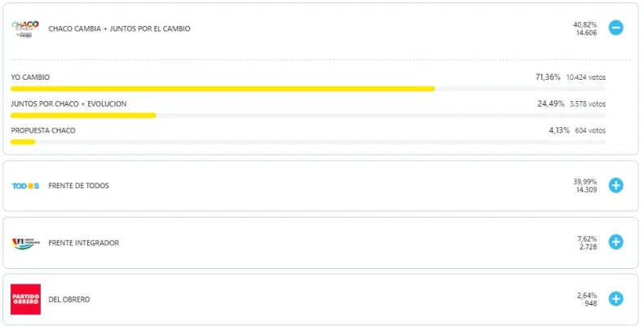Expand the Frente de Todos results
The width and height of the screenshot is (644, 330).
[x=616, y=185]
